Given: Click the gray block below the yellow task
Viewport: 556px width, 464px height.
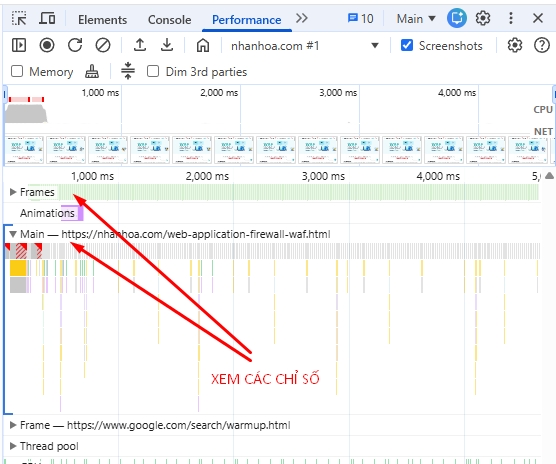Looking at the screenshot, I should click(18, 285).
